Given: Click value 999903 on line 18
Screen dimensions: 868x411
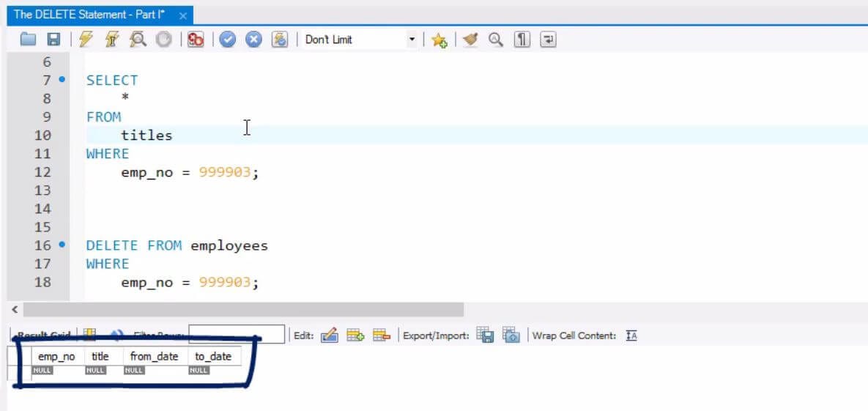Looking at the screenshot, I should coord(225,283).
